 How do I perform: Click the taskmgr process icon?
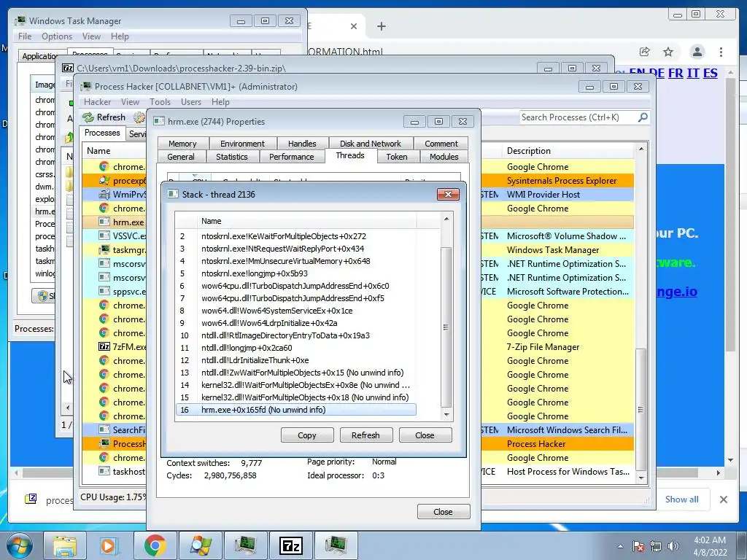[x=104, y=249]
